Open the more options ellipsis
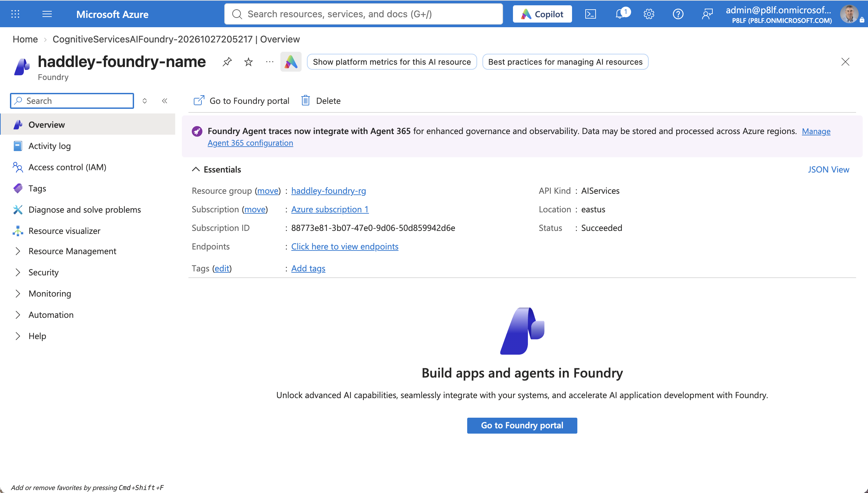868x493 pixels. coord(269,62)
